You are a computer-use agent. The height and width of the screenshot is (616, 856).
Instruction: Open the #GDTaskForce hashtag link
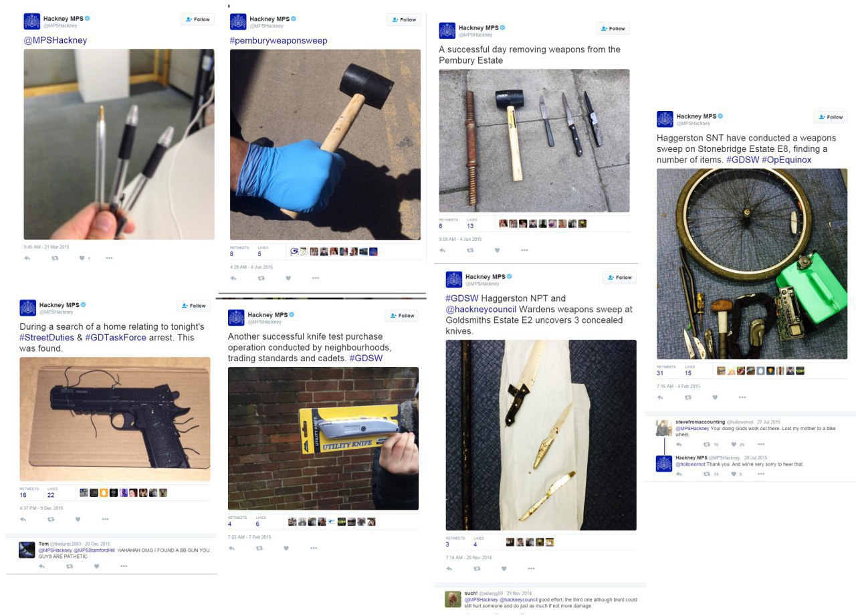[x=117, y=338]
